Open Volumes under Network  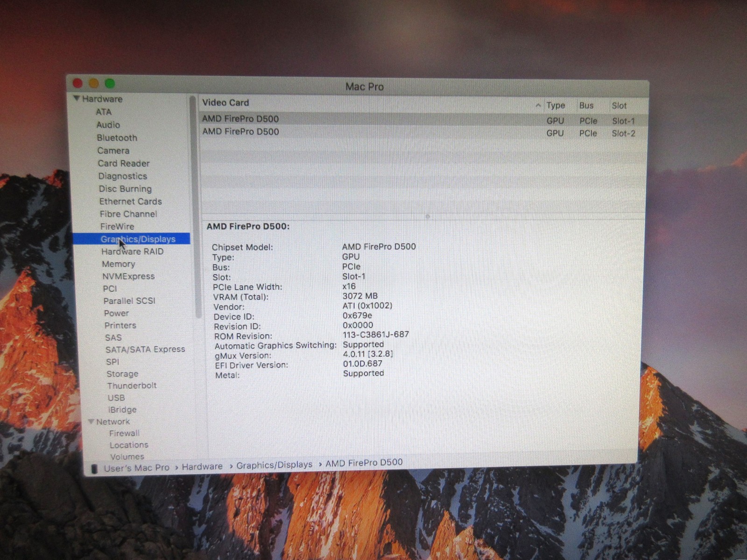point(127,456)
